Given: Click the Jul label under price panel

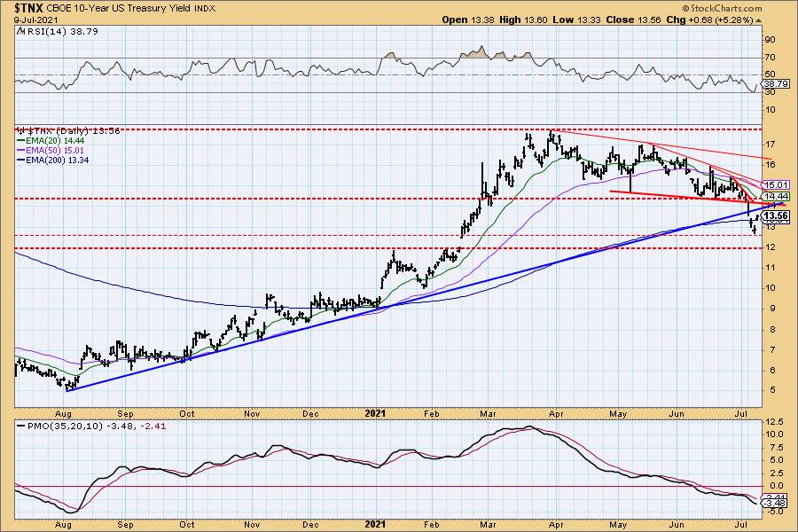Looking at the screenshot, I should [741, 414].
